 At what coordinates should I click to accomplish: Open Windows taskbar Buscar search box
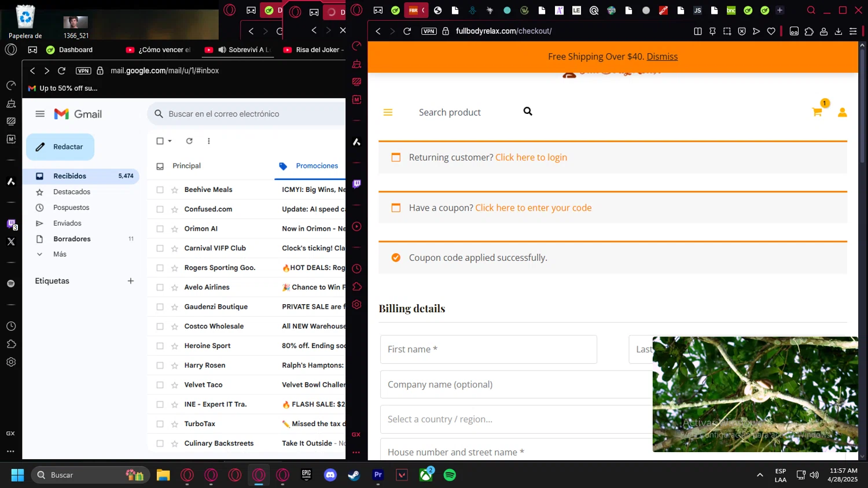pos(90,475)
